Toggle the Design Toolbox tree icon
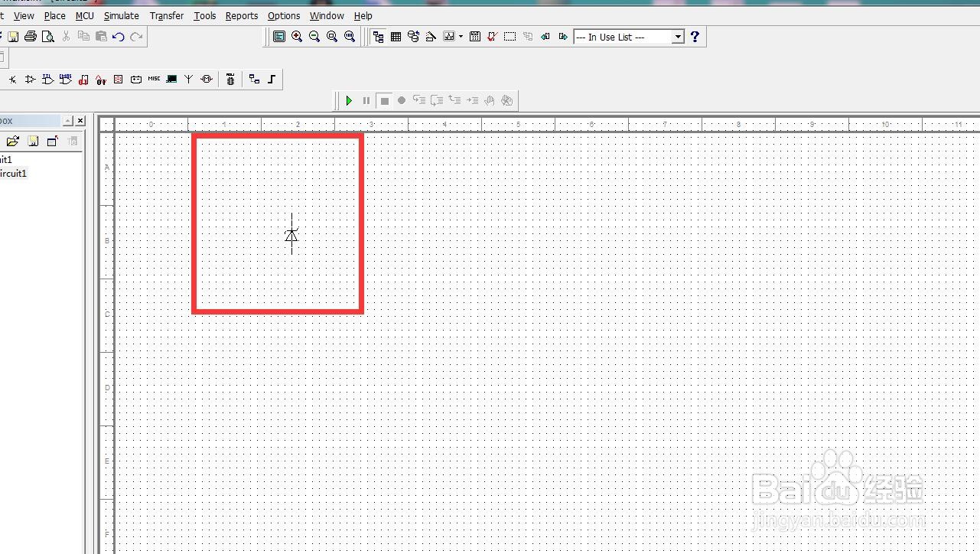Screen dimensions: 980x554 pyautogui.click(x=378, y=37)
